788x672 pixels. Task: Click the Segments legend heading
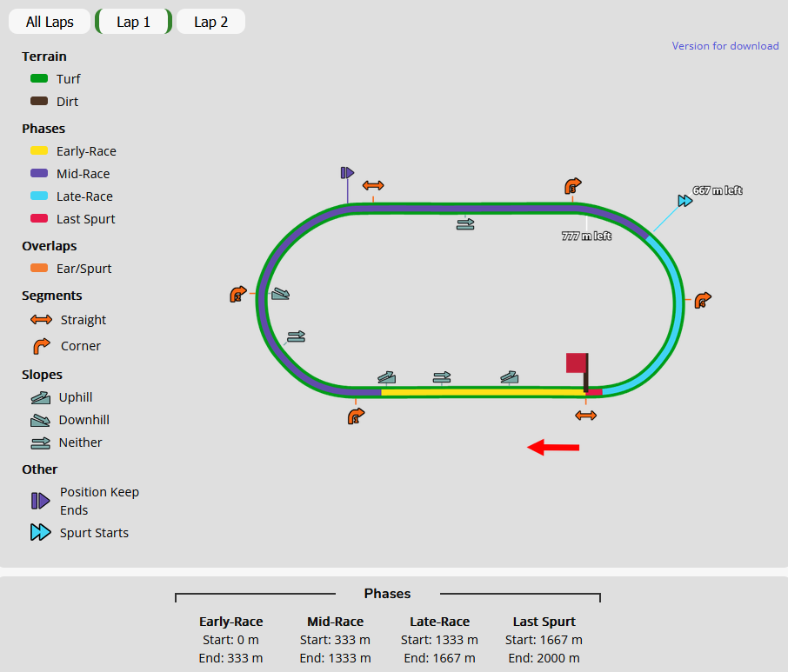click(52, 296)
